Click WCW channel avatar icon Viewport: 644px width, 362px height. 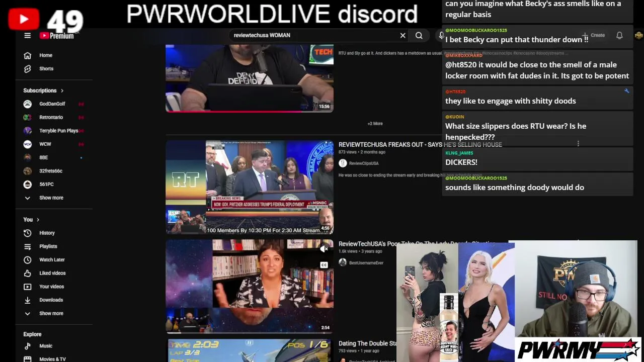(x=28, y=144)
